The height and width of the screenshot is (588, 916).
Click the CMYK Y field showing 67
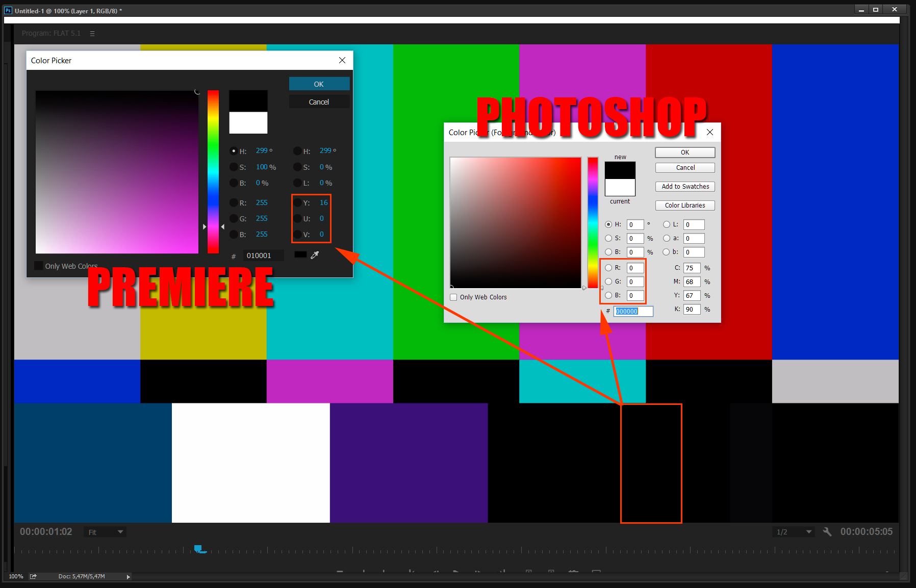click(x=692, y=295)
